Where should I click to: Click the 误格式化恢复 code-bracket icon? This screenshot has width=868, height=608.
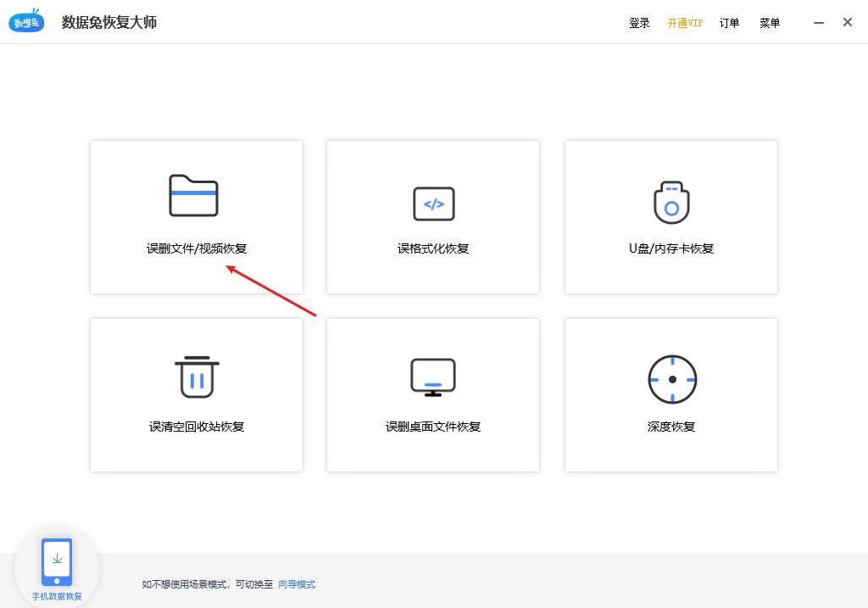click(x=432, y=204)
